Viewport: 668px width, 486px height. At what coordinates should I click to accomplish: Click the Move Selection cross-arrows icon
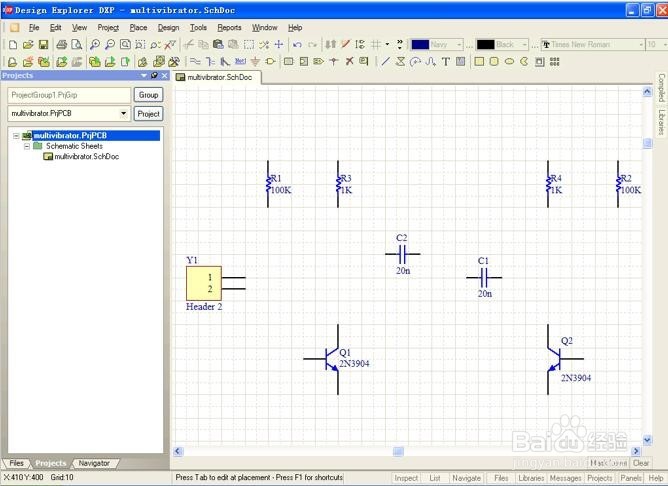[x=279, y=45]
